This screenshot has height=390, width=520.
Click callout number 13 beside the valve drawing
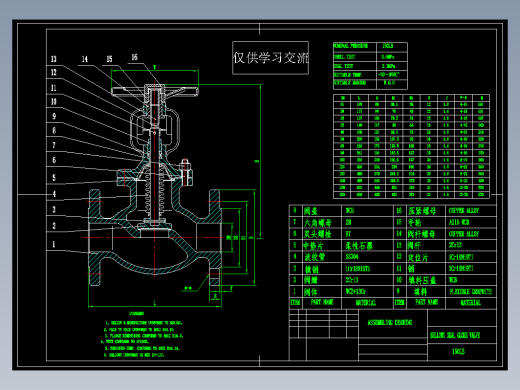pos(54,59)
